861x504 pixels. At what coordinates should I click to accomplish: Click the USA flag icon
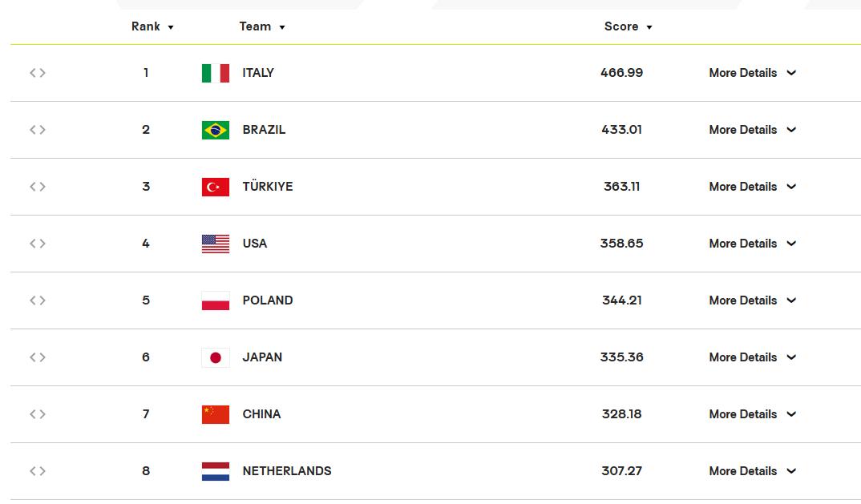[x=215, y=244]
